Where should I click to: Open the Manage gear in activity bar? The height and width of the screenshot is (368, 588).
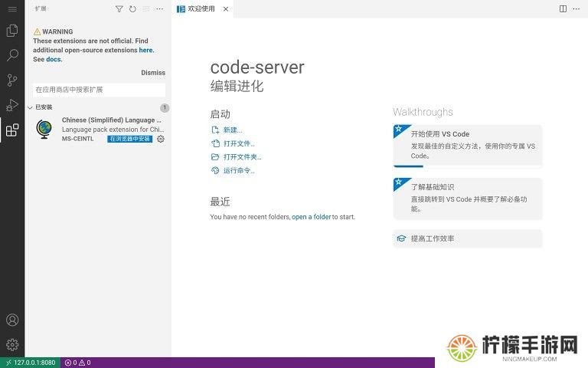pos(12,344)
